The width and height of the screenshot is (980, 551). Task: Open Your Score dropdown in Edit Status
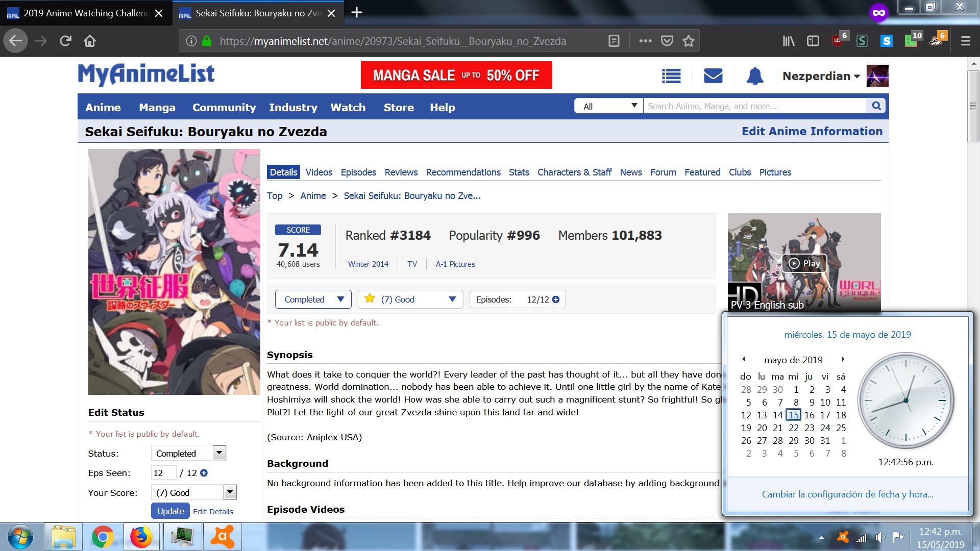pyautogui.click(x=194, y=492)
